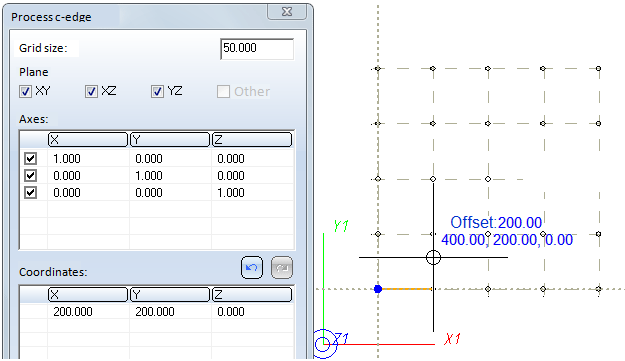Viewport: 625px width, 361px height.
Task: Select the blue start point on canvas
Action: tap(378, 289)
